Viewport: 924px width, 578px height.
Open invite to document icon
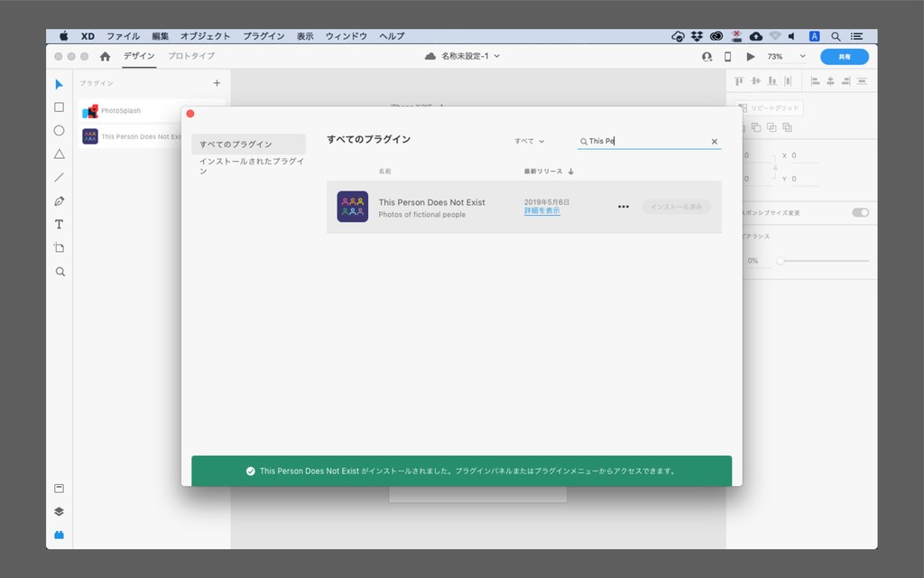707,57
